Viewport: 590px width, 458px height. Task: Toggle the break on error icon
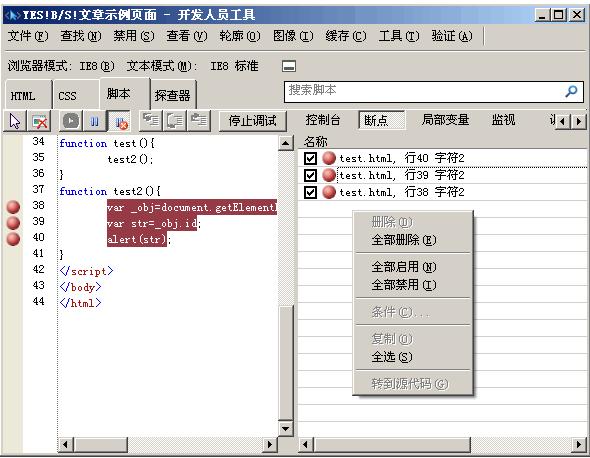[x=120, y=121]
